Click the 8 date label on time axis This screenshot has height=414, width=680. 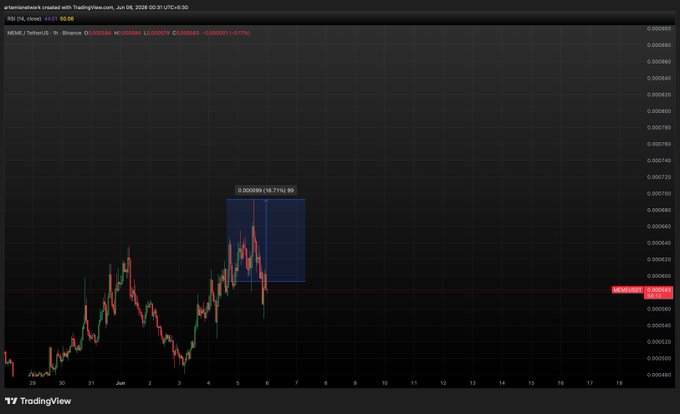click(326, 383)
